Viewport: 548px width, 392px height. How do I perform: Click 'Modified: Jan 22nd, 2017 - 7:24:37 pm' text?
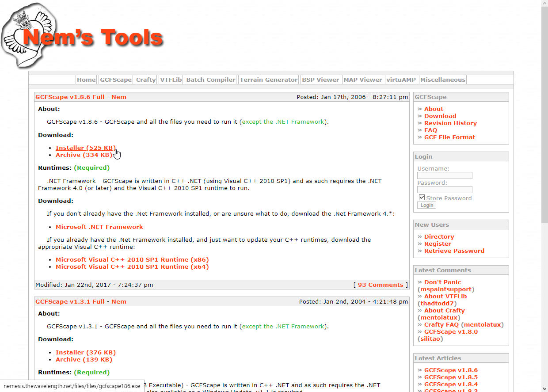(x=94, y=285)
